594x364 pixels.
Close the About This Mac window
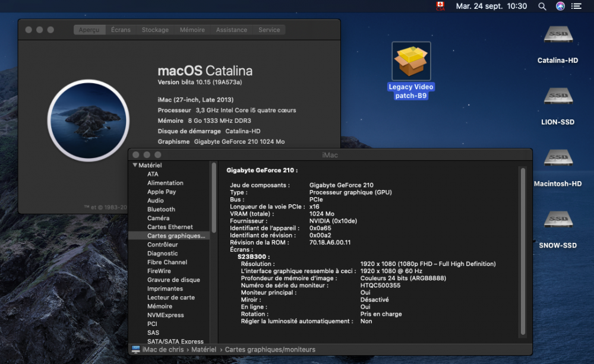(x=29, y=30)
